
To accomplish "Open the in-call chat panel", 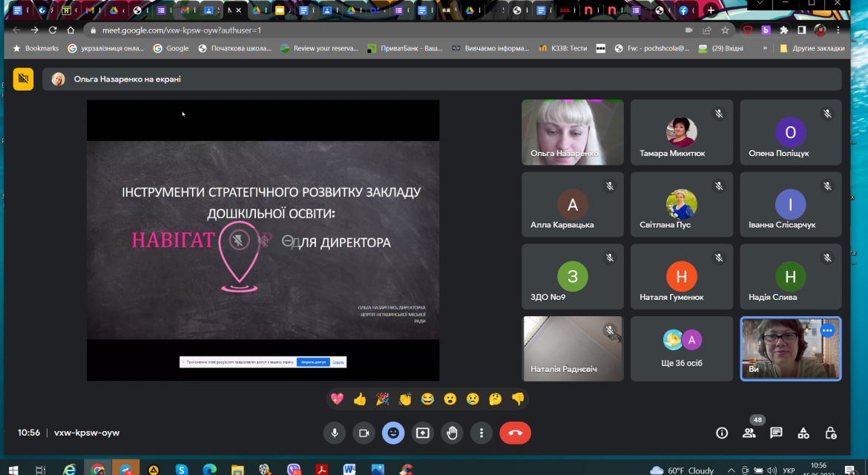I will click(776, 433).
